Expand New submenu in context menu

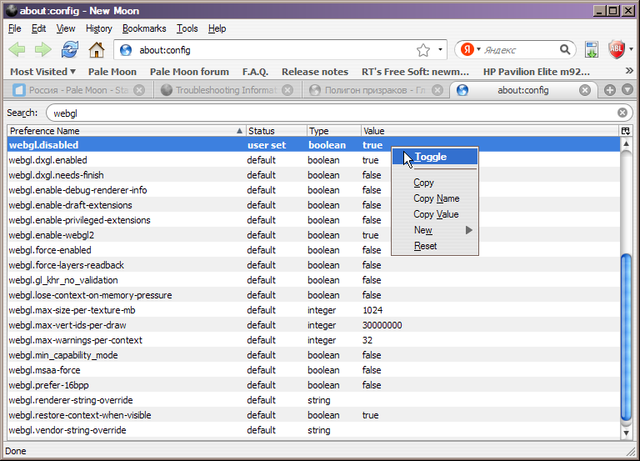pos(435,230)
